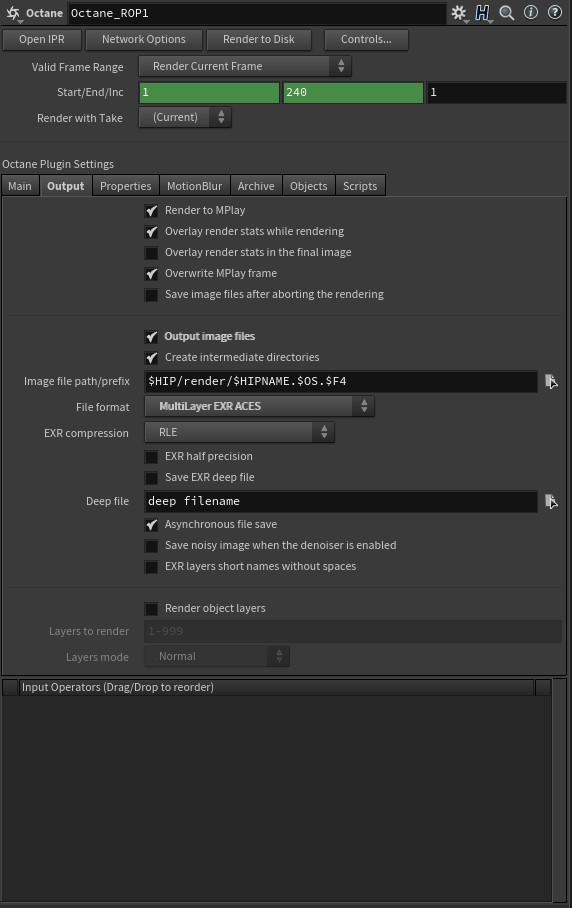Open the File format dropdown
The width and height of the screenshot is (572, 908).
click(x=259, y=406)
